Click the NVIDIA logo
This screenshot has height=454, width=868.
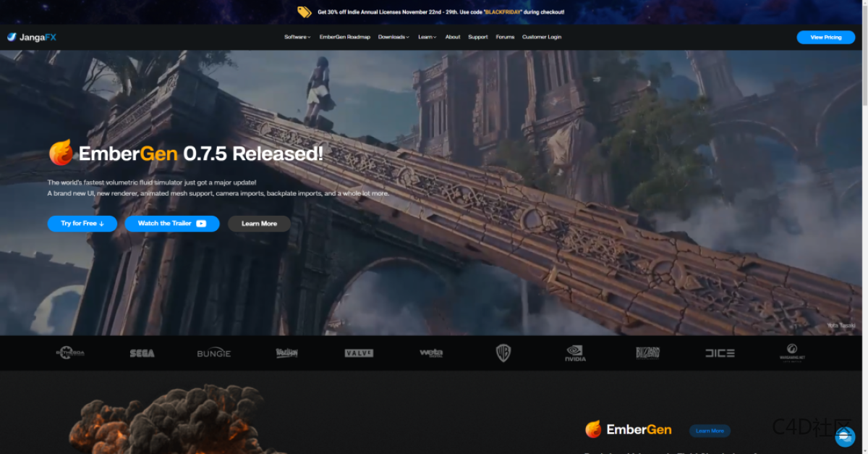click(x=575, y=353)
